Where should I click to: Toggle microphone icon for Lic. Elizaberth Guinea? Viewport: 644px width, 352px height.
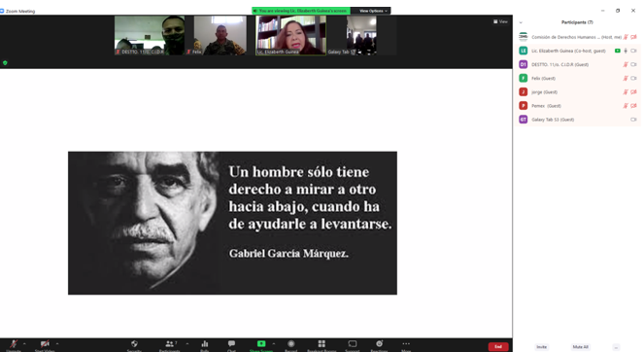[626, 51]
